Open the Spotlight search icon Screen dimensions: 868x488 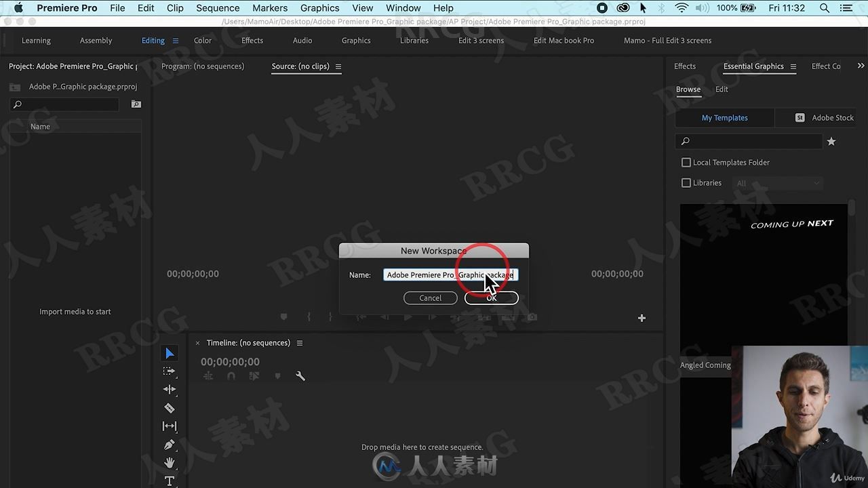coord(825,8)
